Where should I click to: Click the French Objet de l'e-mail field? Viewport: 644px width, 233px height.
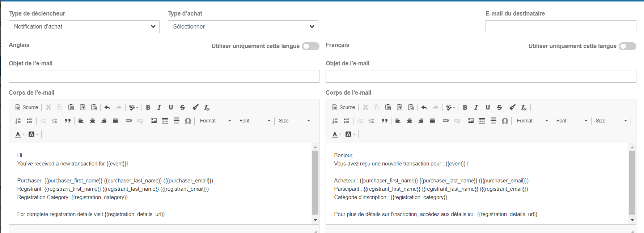(x=480, y=76)
